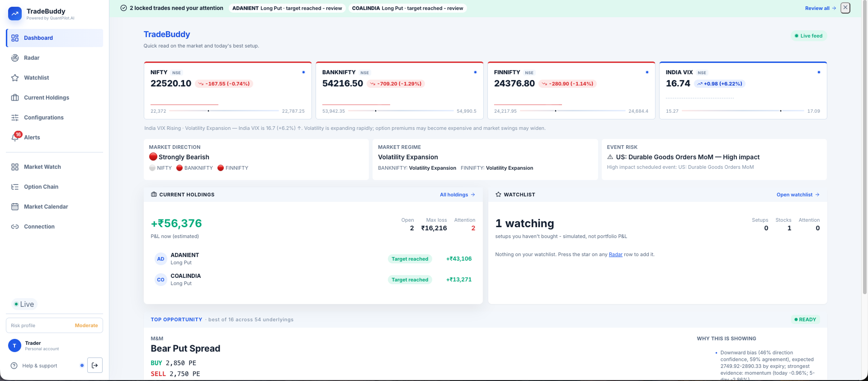The image size is (868, 381).
Task: Click the red BANKNIFTY direction dot
Action: pos(179,168)
